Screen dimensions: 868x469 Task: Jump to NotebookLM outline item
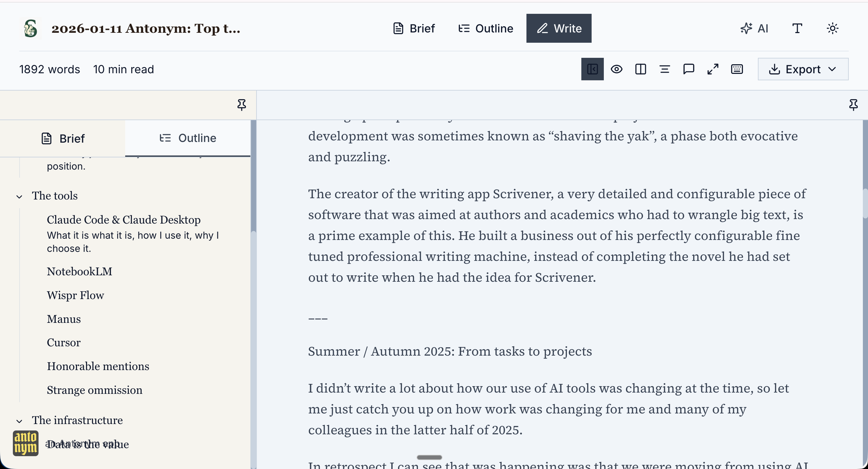[x=80, y=271]
